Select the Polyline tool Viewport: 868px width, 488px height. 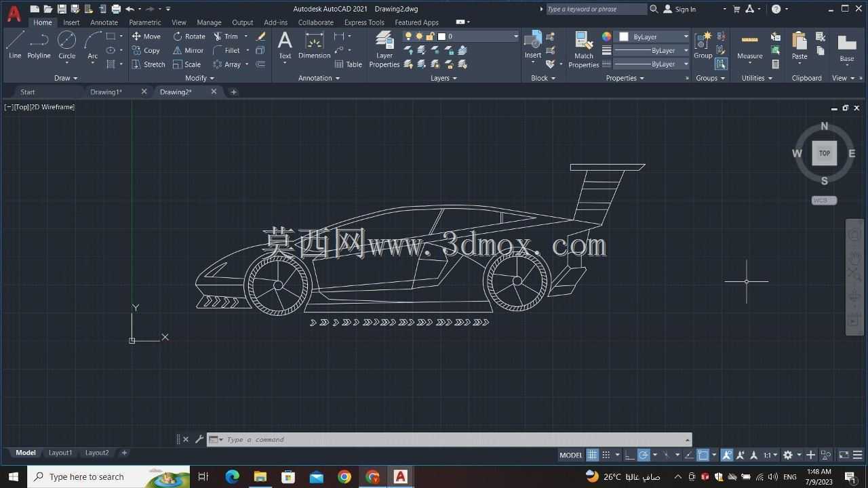tap(39, 45)
